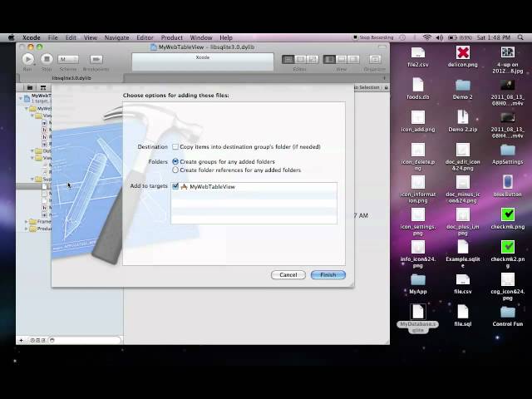Select the libsqlite3.0.dylib tab
532x399 pixels.
point(71,78)
